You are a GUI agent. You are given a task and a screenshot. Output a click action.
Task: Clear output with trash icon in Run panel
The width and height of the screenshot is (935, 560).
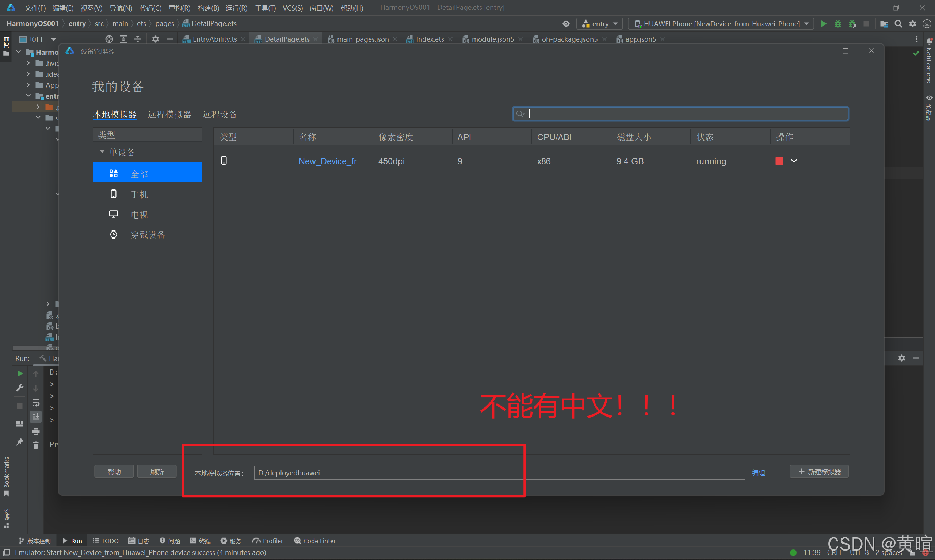point(36,445)
